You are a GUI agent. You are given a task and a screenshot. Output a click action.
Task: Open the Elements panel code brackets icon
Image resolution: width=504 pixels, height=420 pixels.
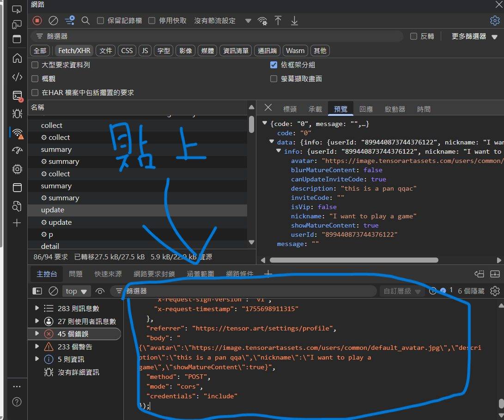pyautogui.click(x=17, y=77)
